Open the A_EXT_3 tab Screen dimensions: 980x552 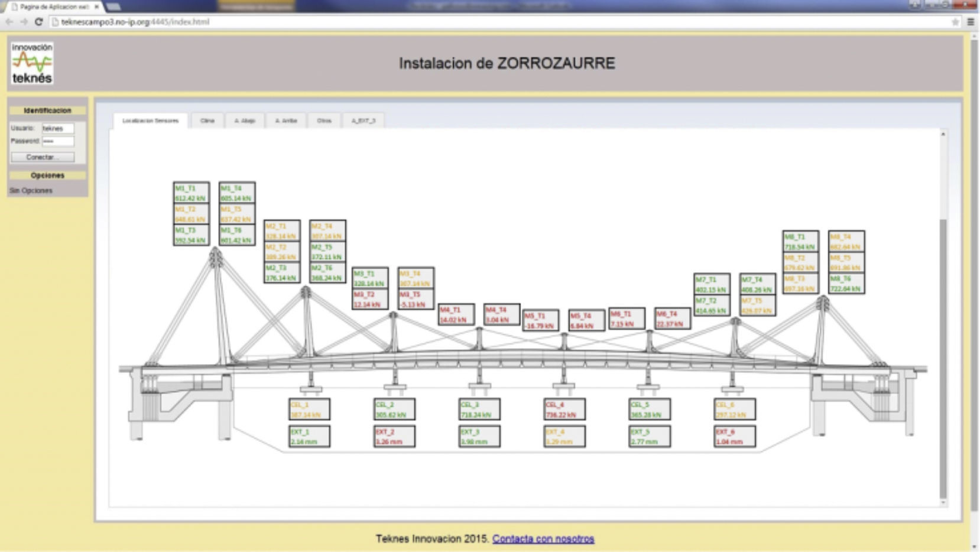[364, 121]
